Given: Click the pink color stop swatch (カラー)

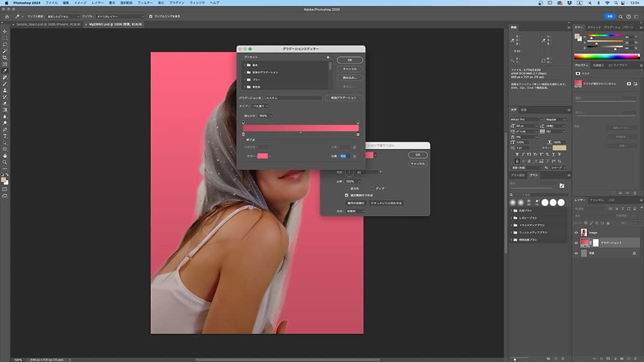Looking at the screenshot, I should [x=263, y=156].
